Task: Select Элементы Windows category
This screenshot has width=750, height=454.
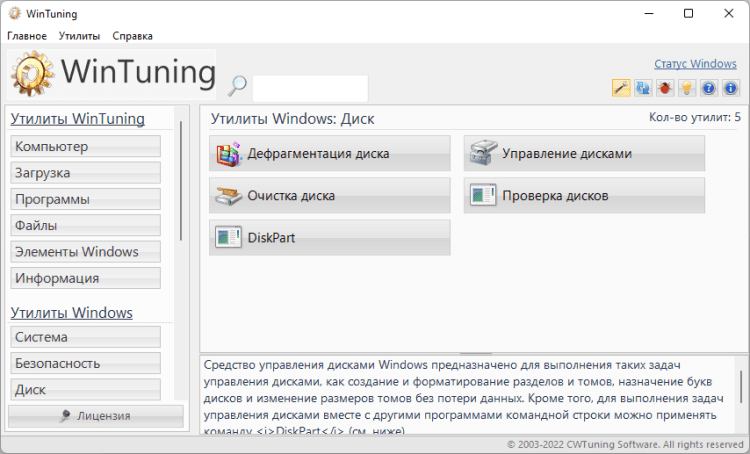Action: [86, 251]
